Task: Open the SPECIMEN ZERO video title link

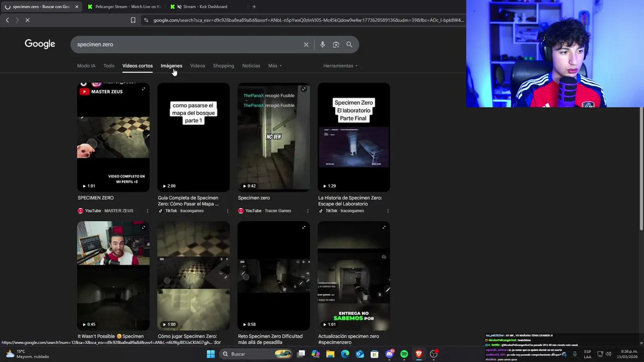Action: (x=96, y=198)
